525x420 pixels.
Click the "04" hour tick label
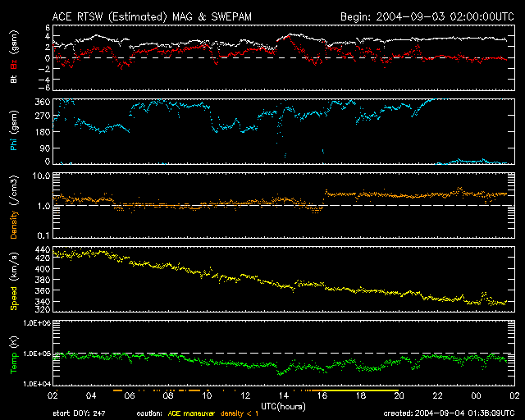click(x=91, y=396)
